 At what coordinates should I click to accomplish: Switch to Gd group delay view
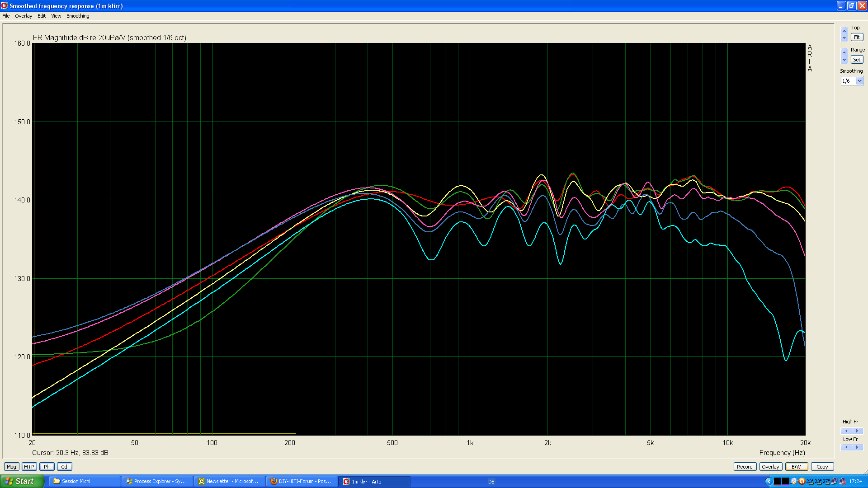(x=64, y=467)
